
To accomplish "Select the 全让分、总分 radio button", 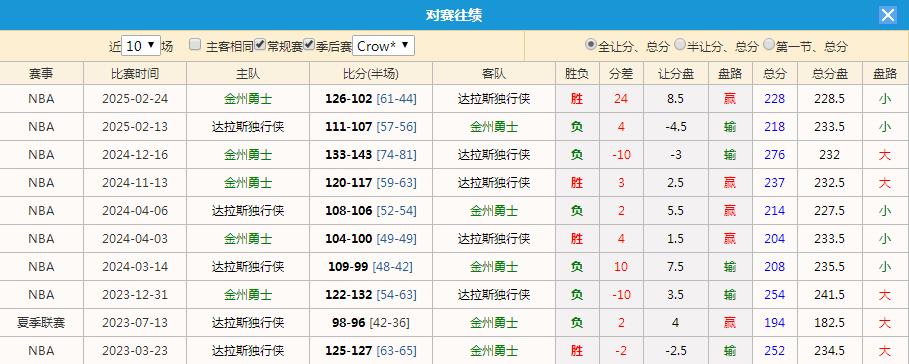I will 591,45.
